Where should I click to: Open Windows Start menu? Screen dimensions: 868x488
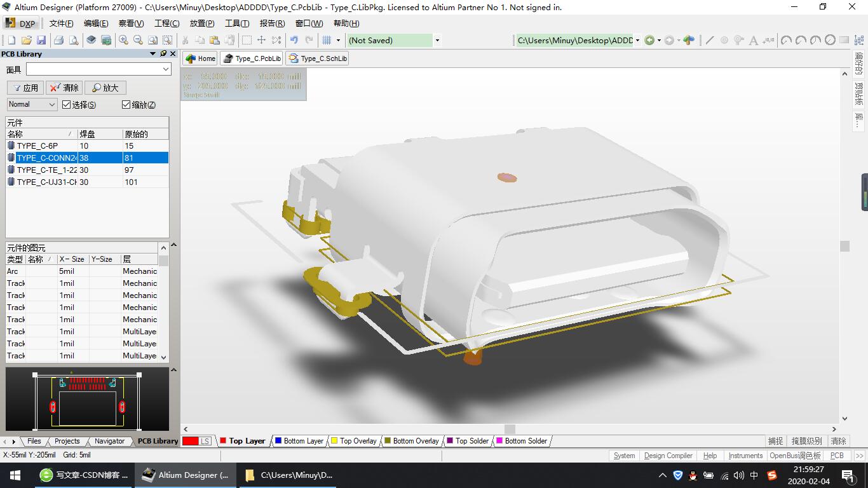(x=15, y=475)
